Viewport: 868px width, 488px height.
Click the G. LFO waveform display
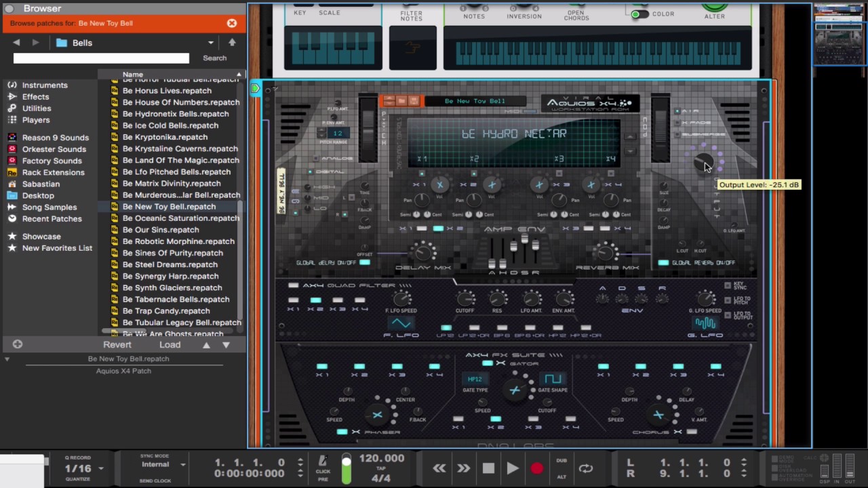(x=705, y=323)
